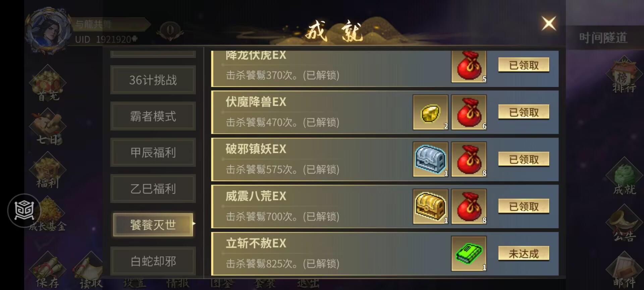Click the 未达成 button for 立斩不赦EX
644x290 pixels.
coord(524,253)
